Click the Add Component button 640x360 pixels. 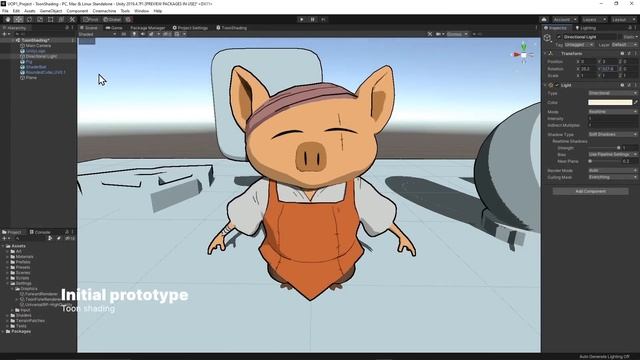click(x=590, y=191)
